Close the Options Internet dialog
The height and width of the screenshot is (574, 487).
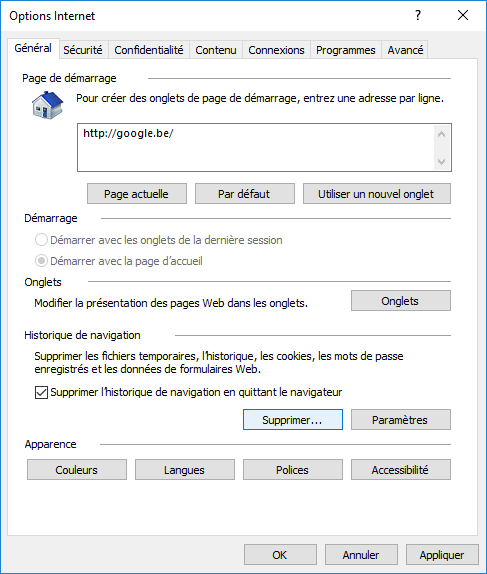pos(463,15)
